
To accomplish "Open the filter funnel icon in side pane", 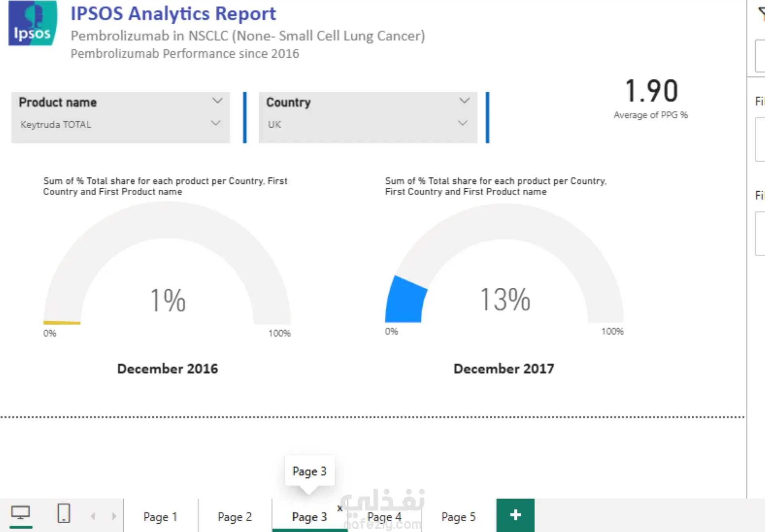I will (x=761, y=14).
